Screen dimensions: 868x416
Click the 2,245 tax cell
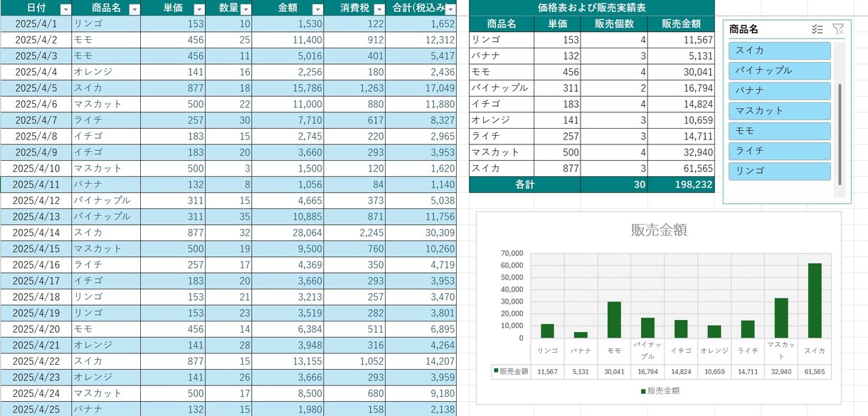[355, 233]
